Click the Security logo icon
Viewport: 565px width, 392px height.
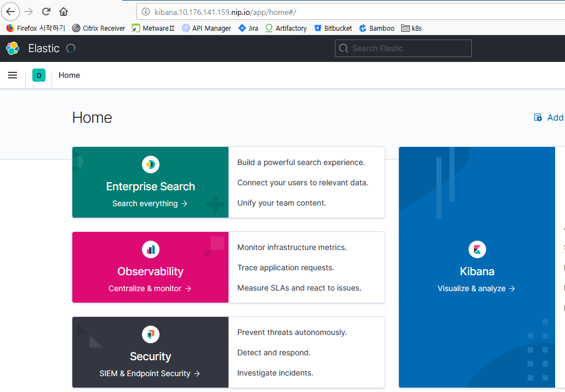(x=151, y=334)
